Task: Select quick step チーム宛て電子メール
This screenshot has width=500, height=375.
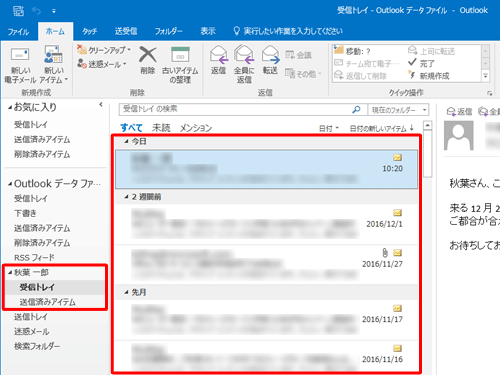Action: pos(367,63)
